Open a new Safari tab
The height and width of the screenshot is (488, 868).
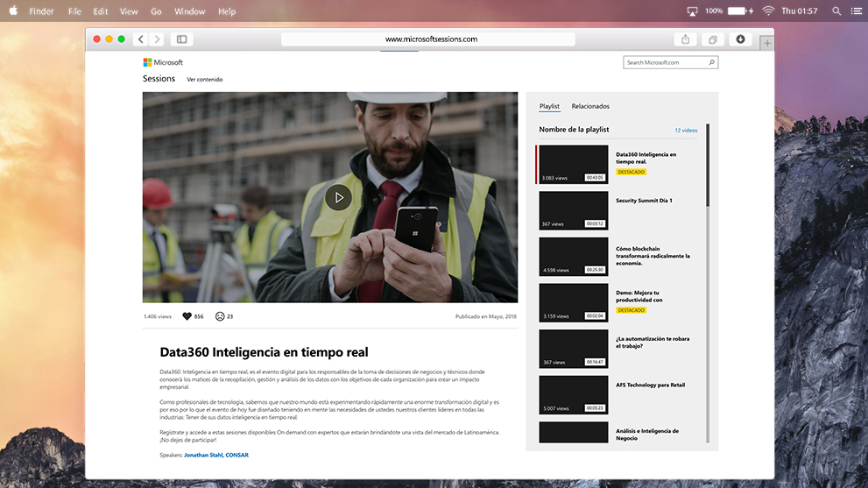point(766,42)
